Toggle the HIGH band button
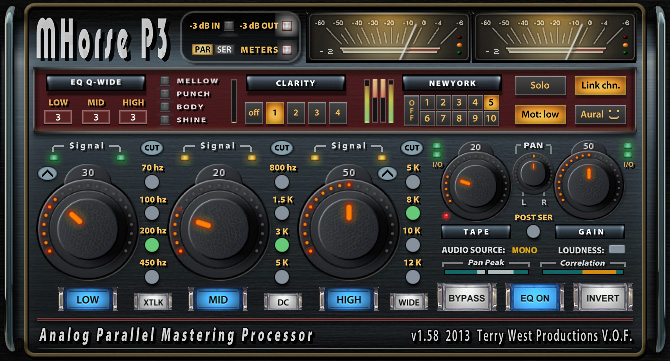The height and width of the screenshot is (361, 670). click(349, 299)
